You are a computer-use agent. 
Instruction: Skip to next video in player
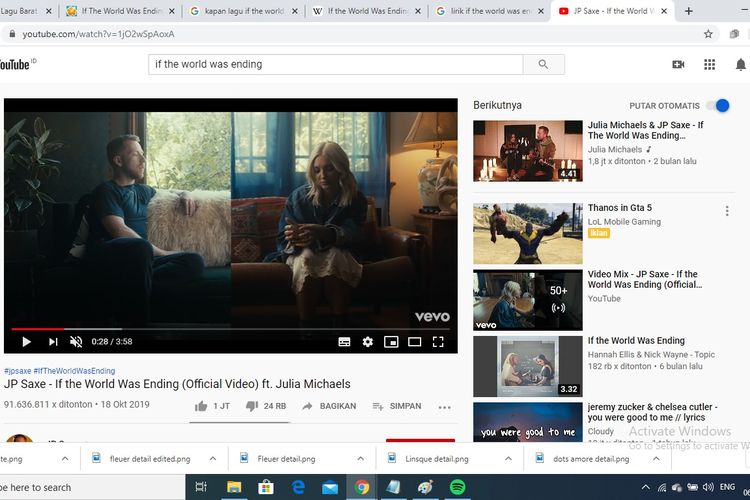click(52, 342)
